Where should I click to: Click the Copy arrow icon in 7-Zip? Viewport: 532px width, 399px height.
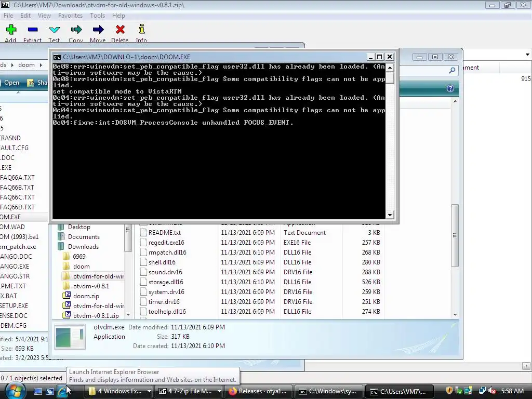tap(76, 30)
